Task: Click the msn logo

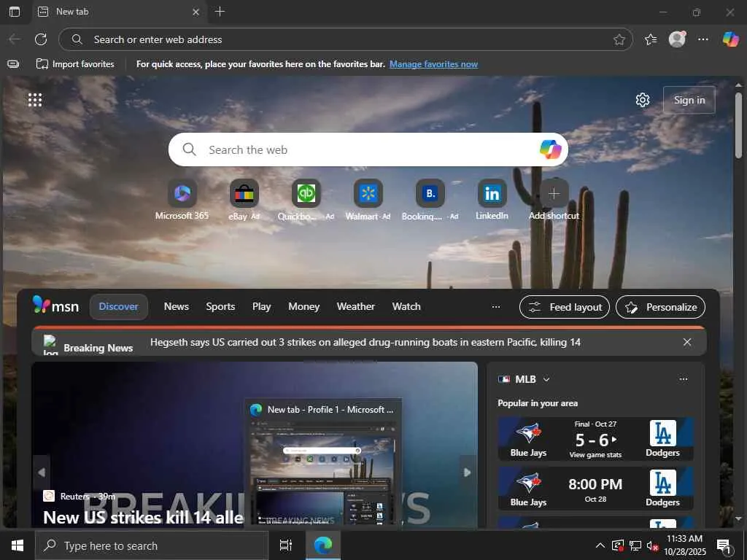Action: [x=55, y=306]
